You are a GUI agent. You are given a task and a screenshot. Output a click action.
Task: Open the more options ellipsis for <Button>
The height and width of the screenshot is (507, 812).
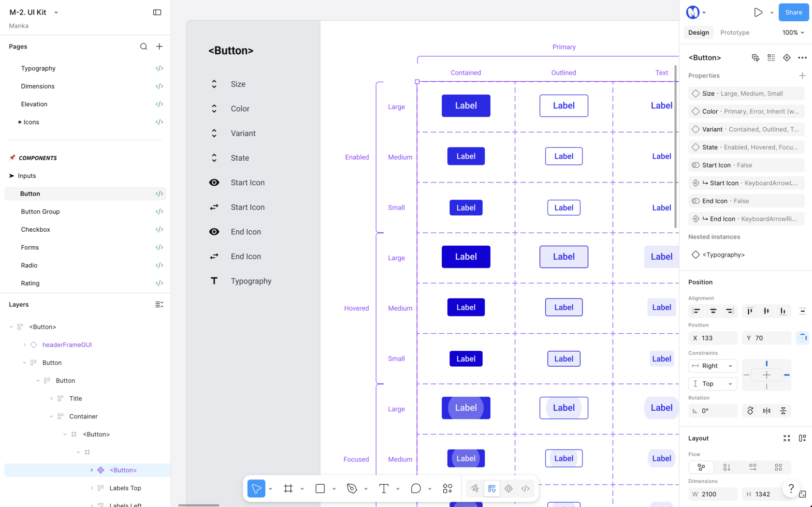(802, 58)
